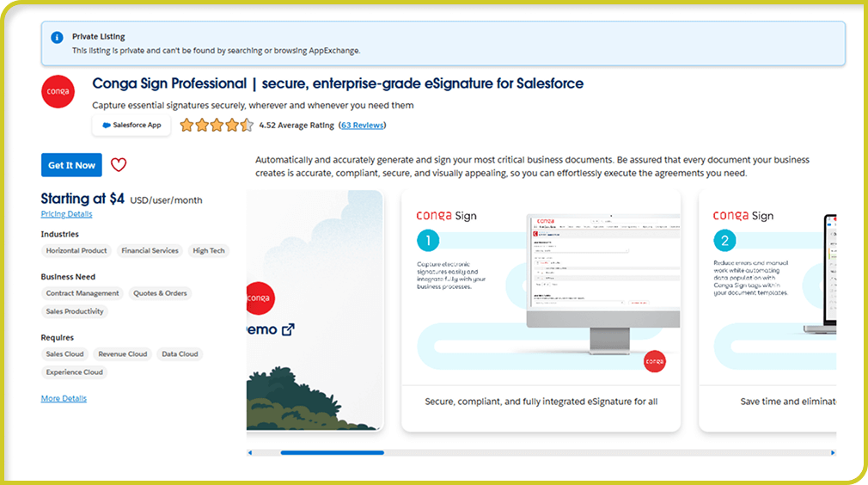
Task: Select the Quotes & Orders tag
Action: (x=160, y=293)
